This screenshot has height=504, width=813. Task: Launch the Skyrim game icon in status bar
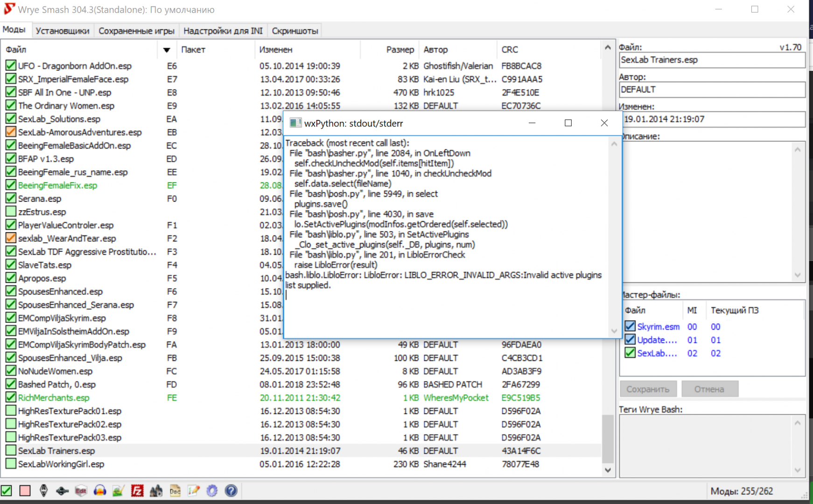[x=43, y=490]
